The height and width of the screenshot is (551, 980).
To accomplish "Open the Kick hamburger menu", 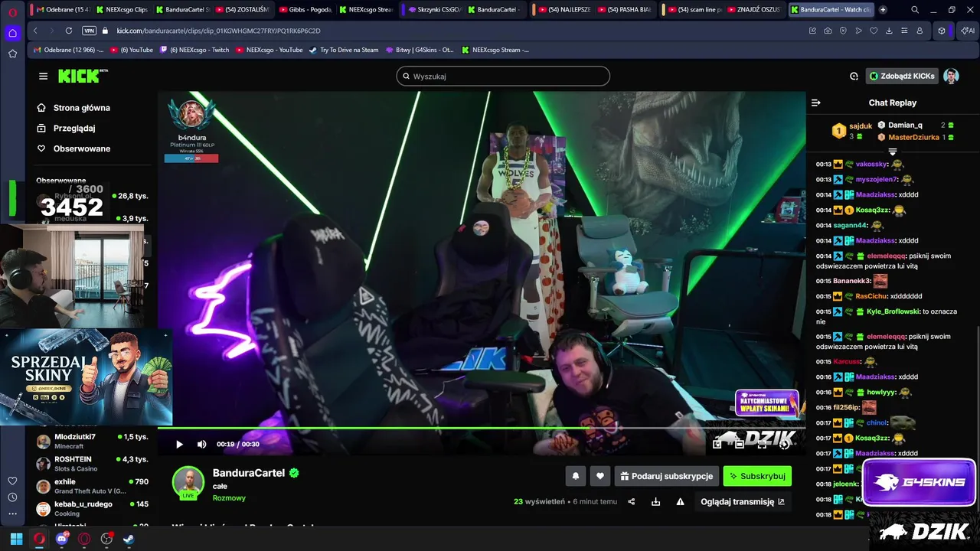I will (43, 76).
